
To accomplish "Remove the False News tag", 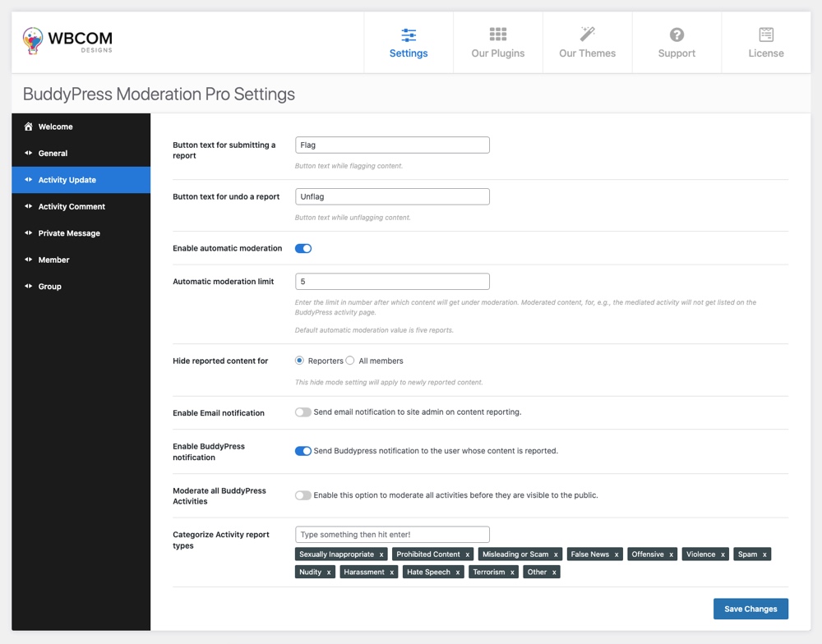I will [x=616, y=554].
